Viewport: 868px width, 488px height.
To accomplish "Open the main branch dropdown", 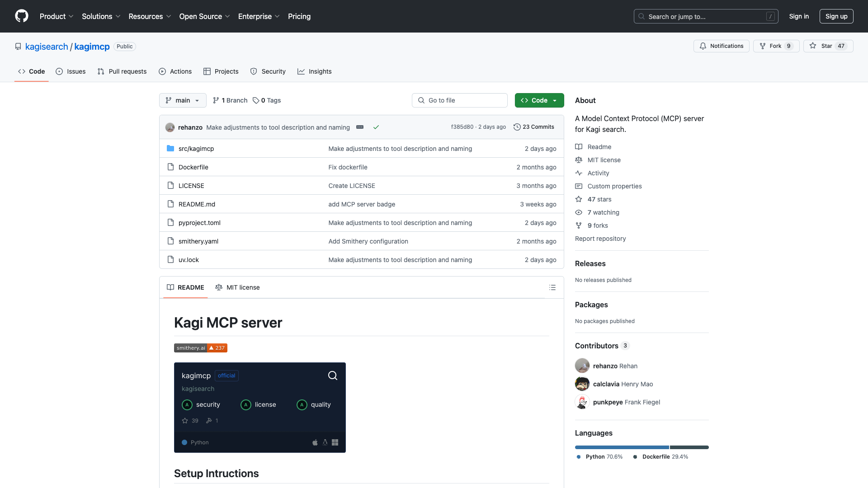I will coord(182,100).
